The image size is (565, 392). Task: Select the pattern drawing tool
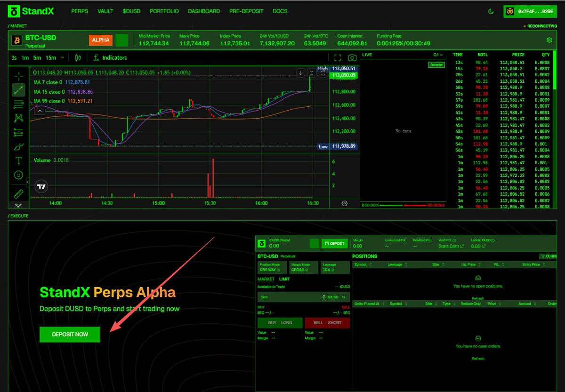pos(18,118)
